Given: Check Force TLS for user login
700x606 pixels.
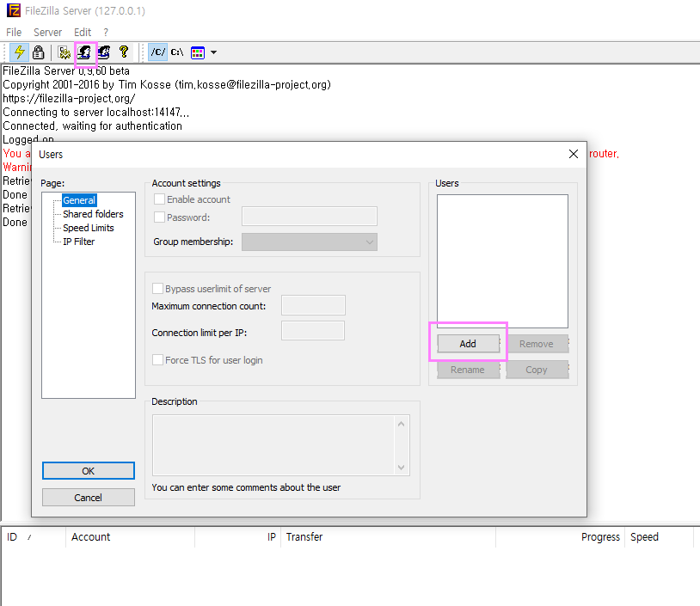Looking at the screenshot, I should click(x=157, y=359).
